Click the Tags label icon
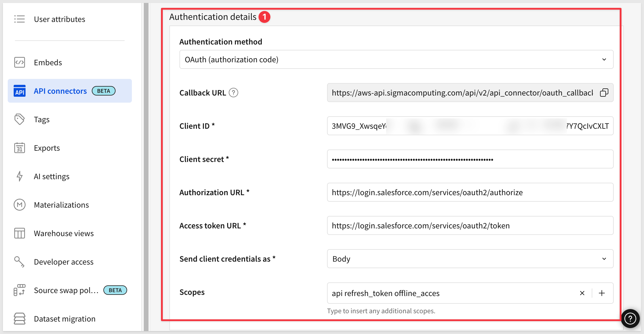Viewport: 644px width, 334px height. [x=20, y=120]
